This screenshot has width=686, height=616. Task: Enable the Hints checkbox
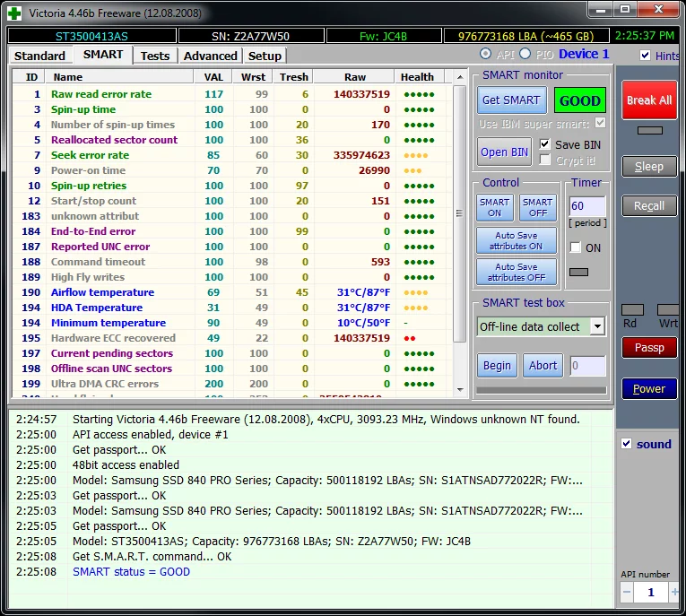pyautogui.click(x=646, y=56)
